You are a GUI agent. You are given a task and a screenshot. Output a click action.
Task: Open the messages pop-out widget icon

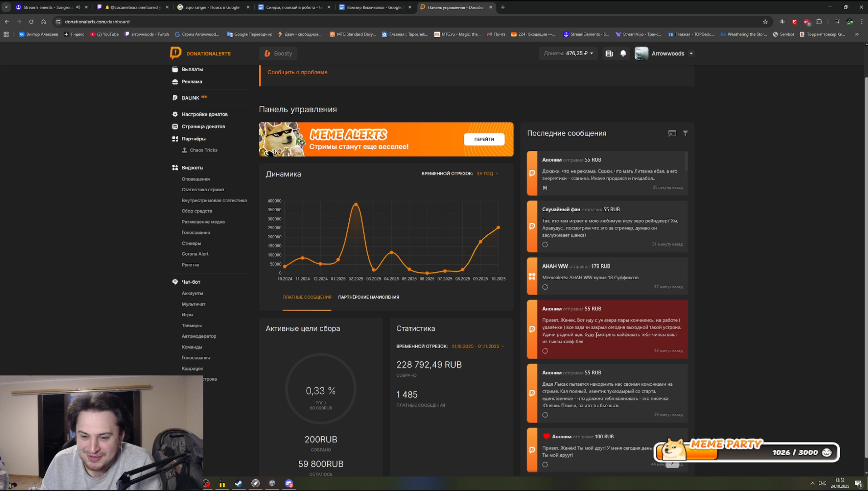(x=672, y=133)
